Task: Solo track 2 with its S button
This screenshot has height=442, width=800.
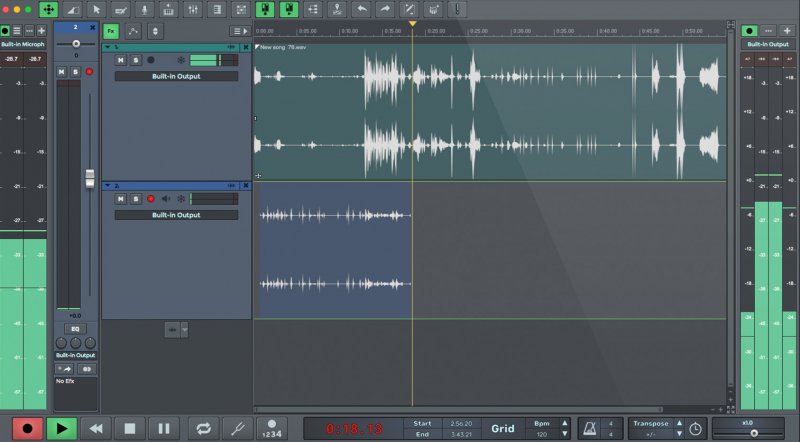Action: click(x=136, y=199)
